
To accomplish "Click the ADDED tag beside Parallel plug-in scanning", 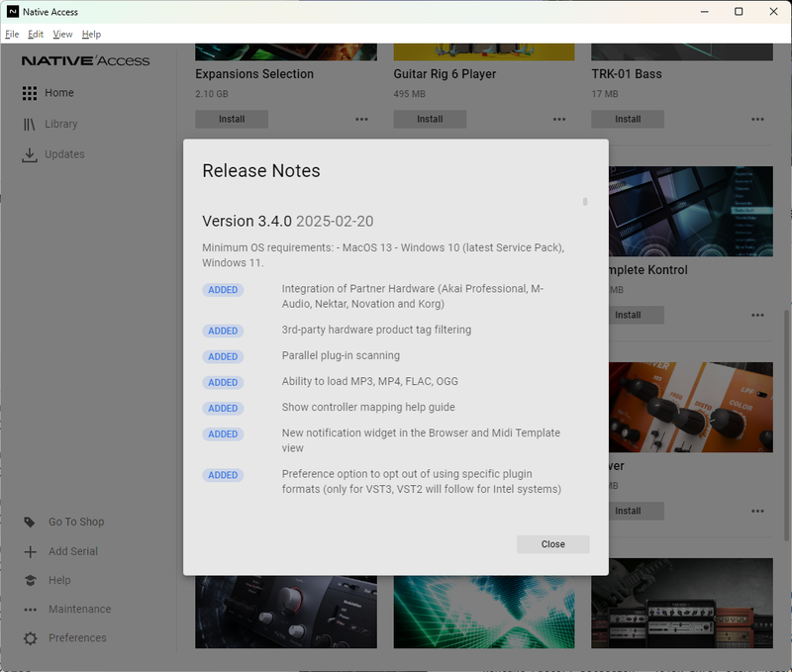I will [223, 357].
